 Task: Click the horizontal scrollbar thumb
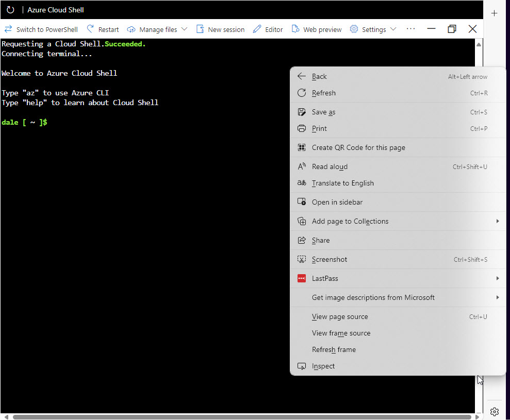pyautogui.click(x=242, y=417)
